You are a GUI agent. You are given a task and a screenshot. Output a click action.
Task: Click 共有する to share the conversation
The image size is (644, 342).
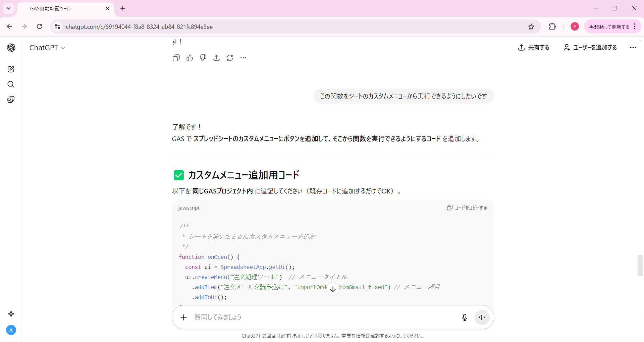click(534, 48)
